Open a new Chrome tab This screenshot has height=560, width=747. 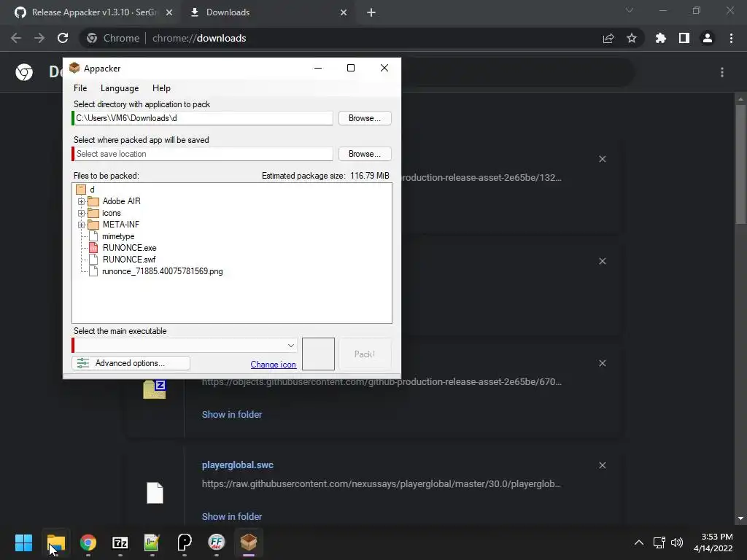click(371, 13)
